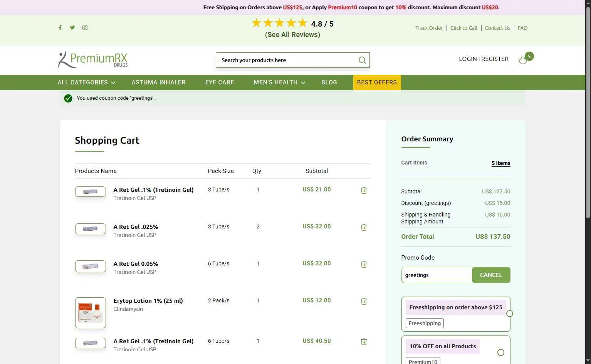Open A Ret Gel .1% 6 Tube/s product name

(153, 341)
